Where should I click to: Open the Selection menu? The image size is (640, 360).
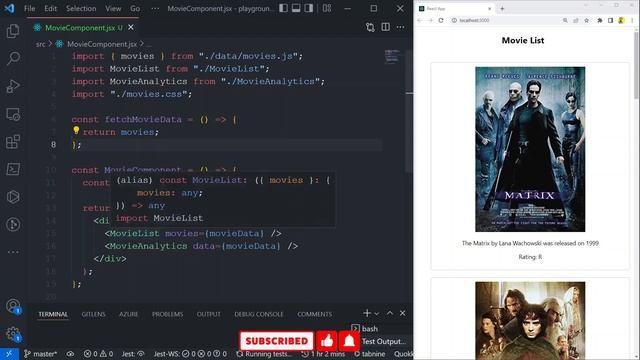coord(81,8)
